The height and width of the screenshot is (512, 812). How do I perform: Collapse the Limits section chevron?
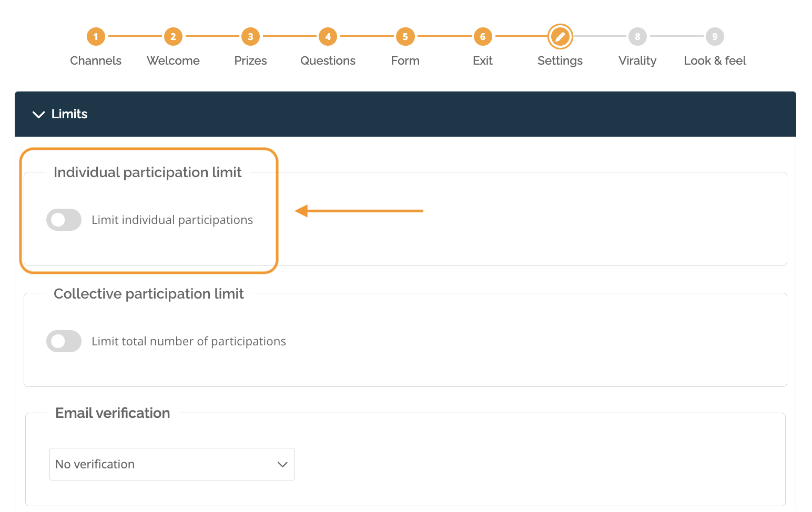coord(38,115)
